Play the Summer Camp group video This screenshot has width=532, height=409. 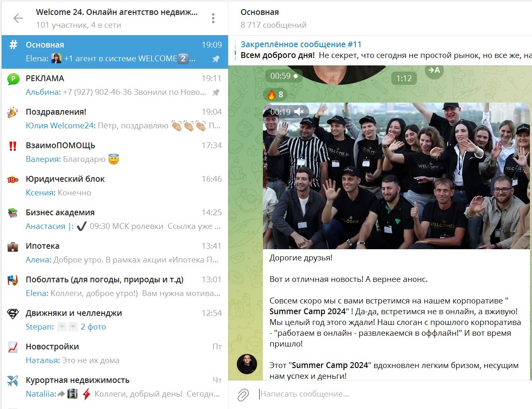pos(397,176)
